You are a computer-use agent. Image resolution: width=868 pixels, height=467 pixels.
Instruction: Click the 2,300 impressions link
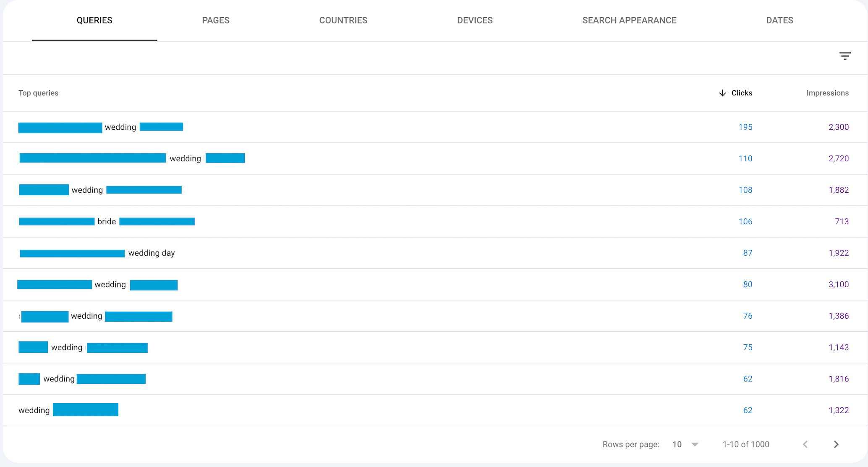[839, 127]
